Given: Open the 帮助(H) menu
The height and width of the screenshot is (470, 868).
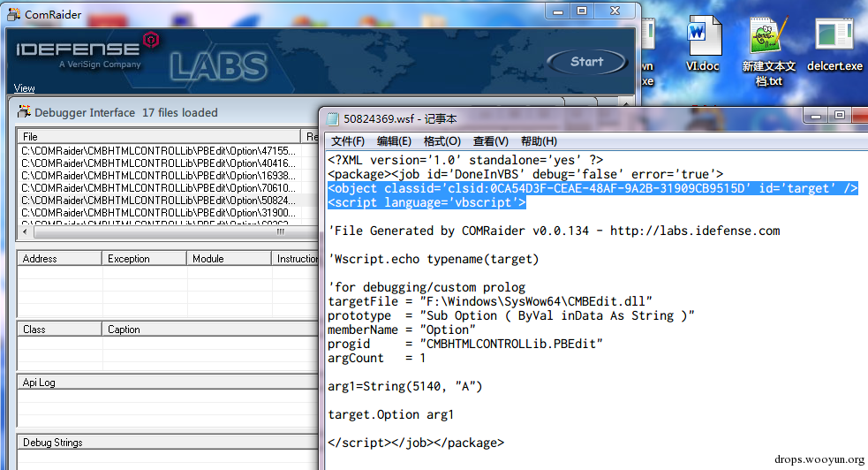Looking at the screenshot, I should 539,141.
